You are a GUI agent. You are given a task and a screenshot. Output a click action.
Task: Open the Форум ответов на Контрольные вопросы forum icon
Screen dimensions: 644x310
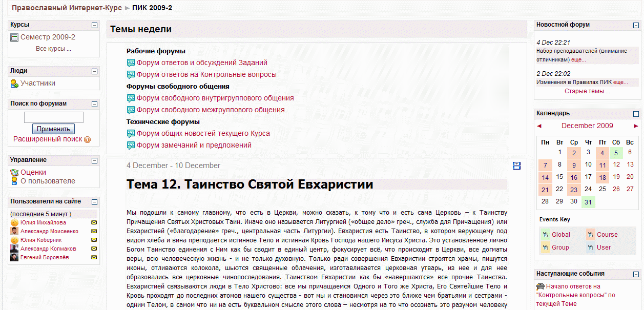[x=131, y=74]
